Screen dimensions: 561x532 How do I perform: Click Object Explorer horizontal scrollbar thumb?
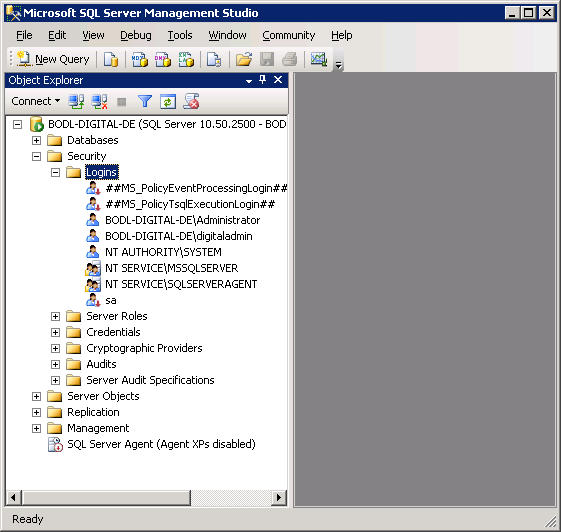(x=106, y=498)
